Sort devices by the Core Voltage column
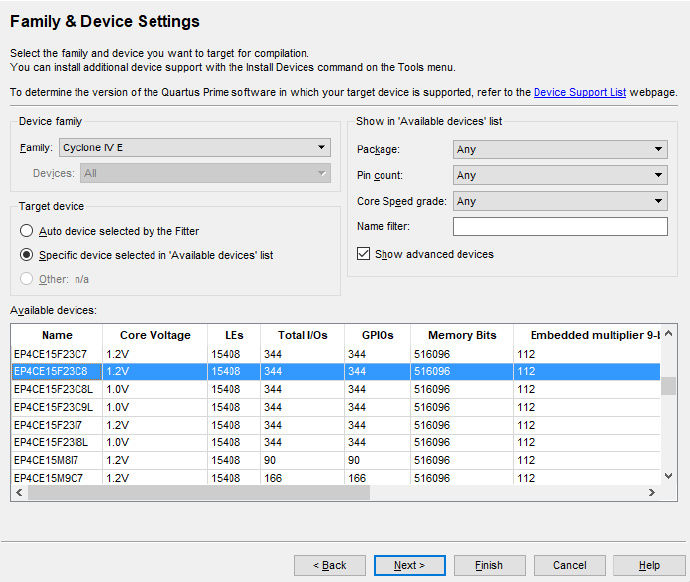Viewport: 690px width, 582px height. (154, 335)
